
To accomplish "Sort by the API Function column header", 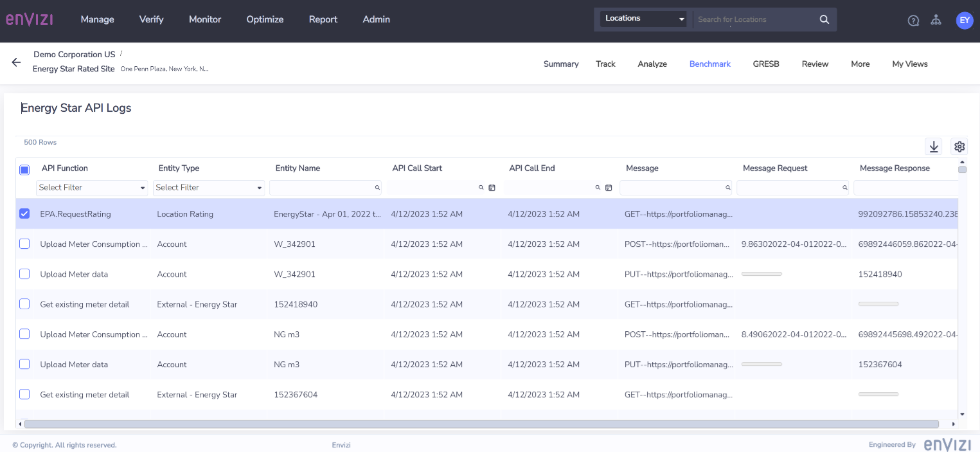I will tap(65, 168).
